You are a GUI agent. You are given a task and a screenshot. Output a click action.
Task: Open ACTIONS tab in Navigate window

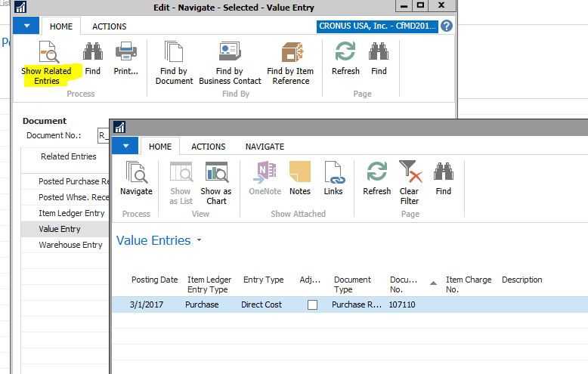click(109, 26)
